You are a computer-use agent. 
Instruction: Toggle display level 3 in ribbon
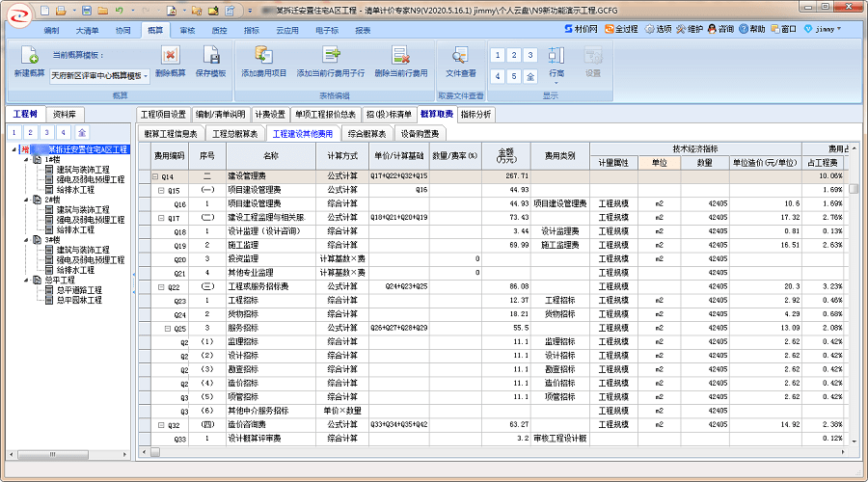pyautogui.click(x=530, y=55)
